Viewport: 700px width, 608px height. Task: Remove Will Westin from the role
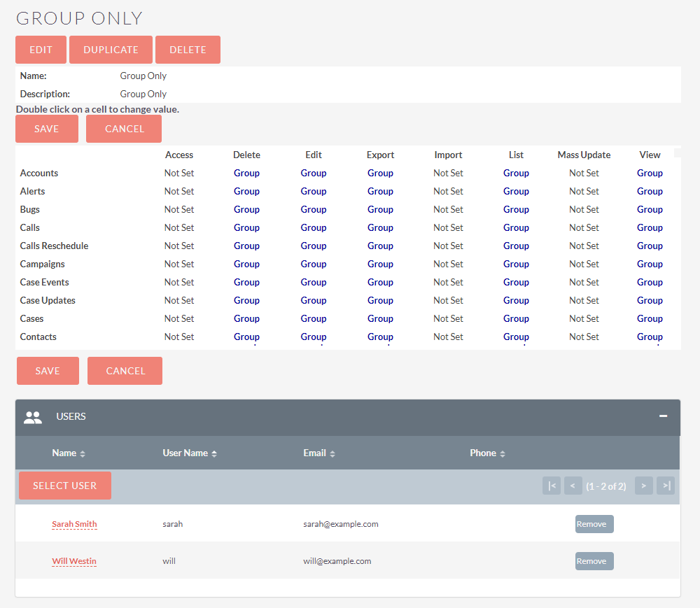594,561
